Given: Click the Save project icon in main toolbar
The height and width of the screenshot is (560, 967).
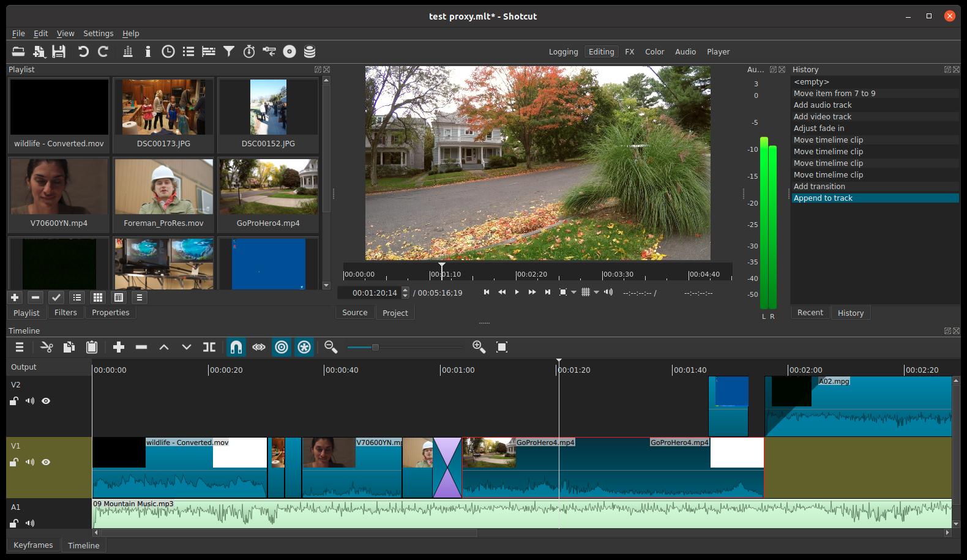Looking at the screenshot, I should tap(59, 52).
